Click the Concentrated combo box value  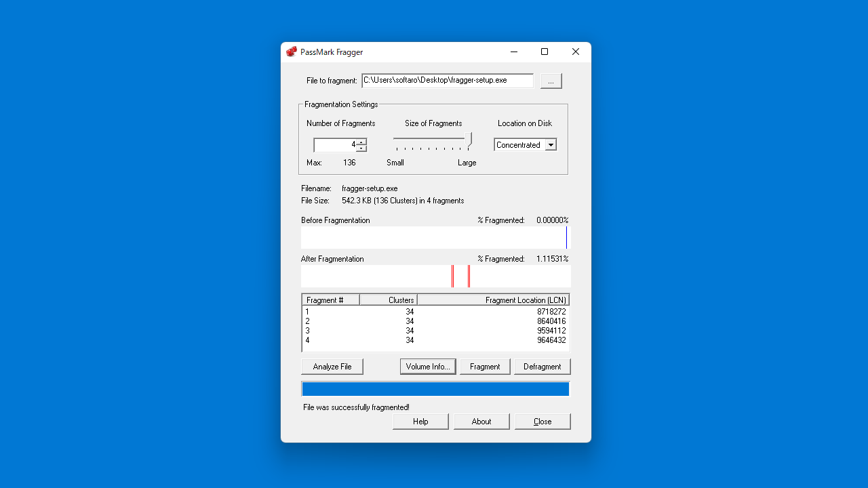point(519,145)
